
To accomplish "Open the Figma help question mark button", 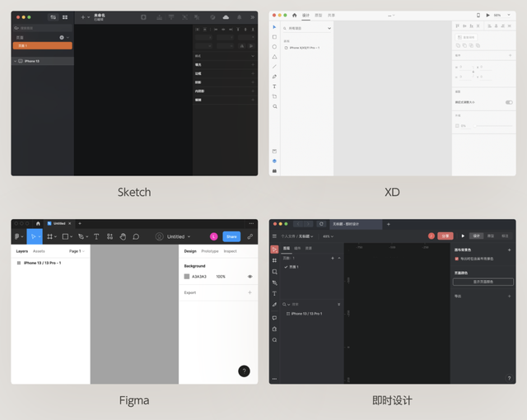I will point(244,371).
